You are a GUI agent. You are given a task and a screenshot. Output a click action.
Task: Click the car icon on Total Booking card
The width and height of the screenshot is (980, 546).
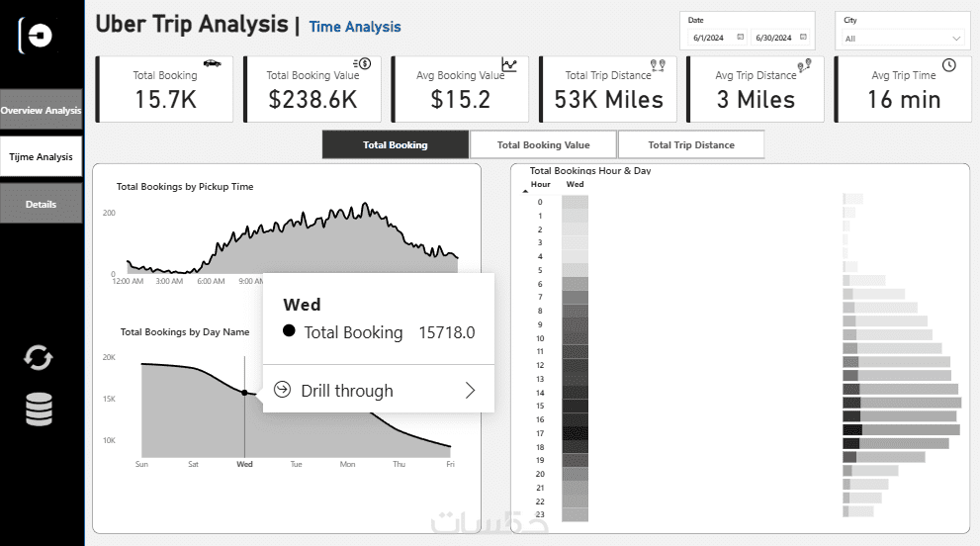pyautogui.click(x=212, y=63)
